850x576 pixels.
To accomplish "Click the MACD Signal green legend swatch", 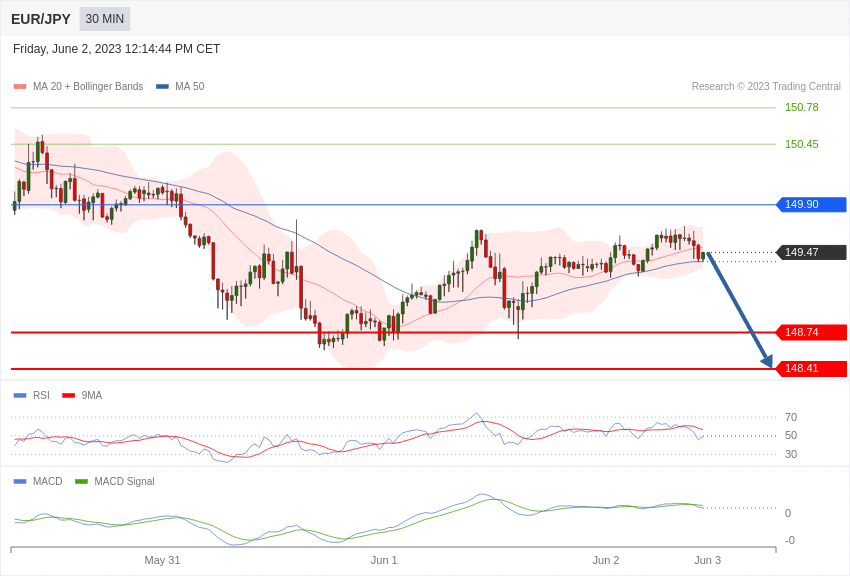I will [x=81, y=481].
